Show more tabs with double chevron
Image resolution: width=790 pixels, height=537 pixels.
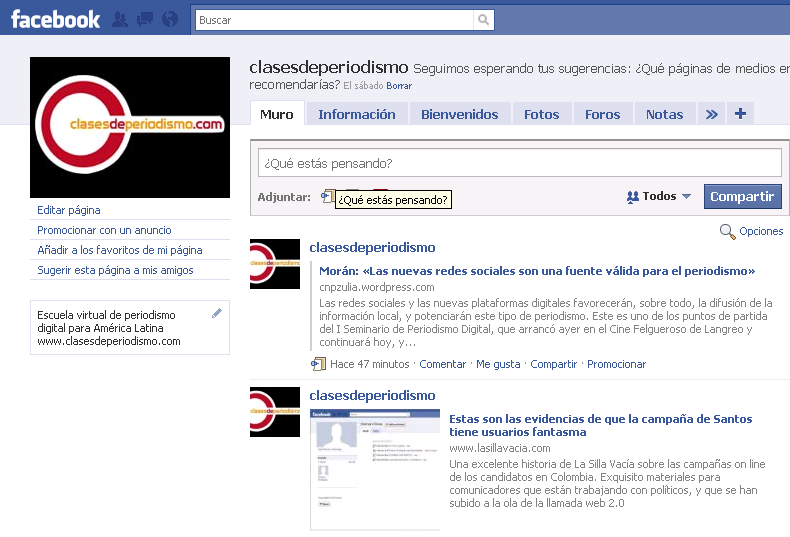click(x=711, y=114)
